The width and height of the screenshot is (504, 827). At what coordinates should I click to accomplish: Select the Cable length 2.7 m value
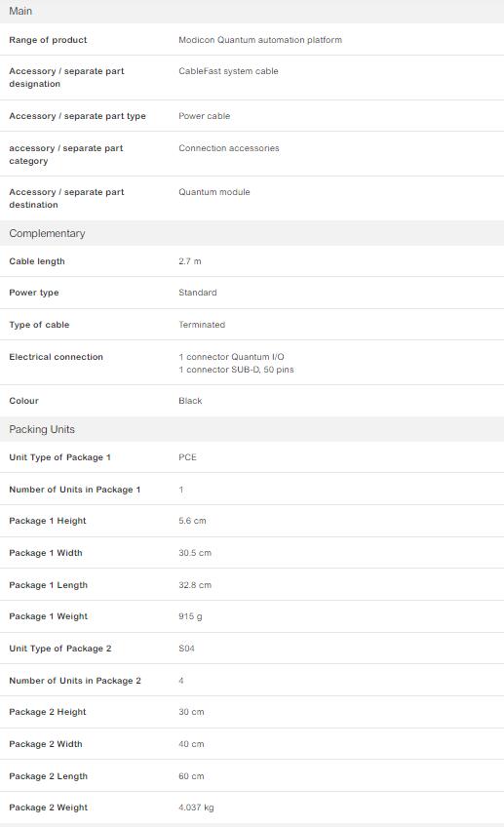point(190,261)
